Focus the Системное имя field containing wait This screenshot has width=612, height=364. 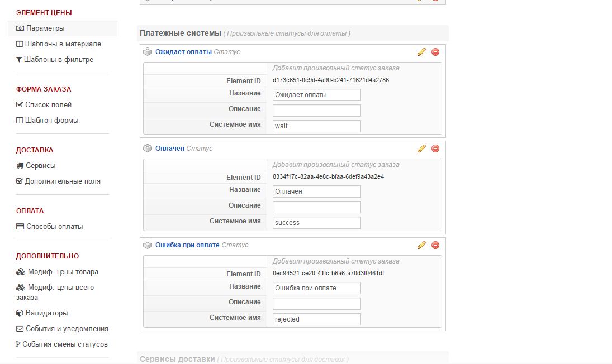point(316,126)
